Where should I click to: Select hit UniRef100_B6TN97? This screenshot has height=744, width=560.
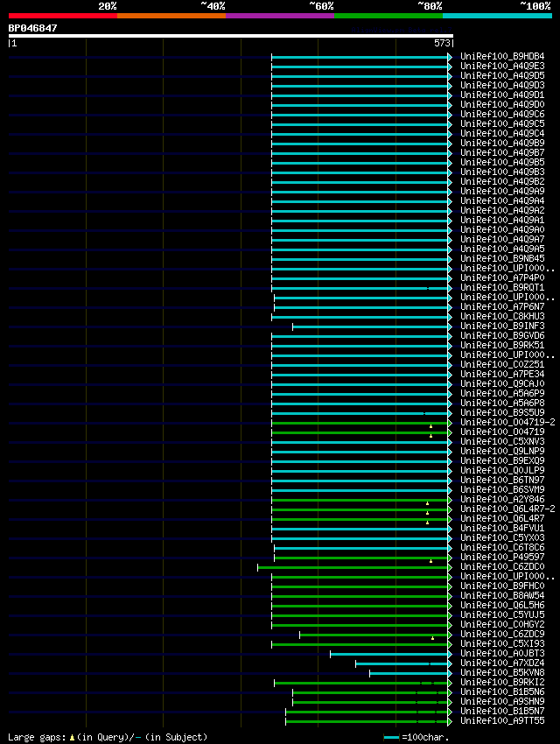(x=502, y=481)
